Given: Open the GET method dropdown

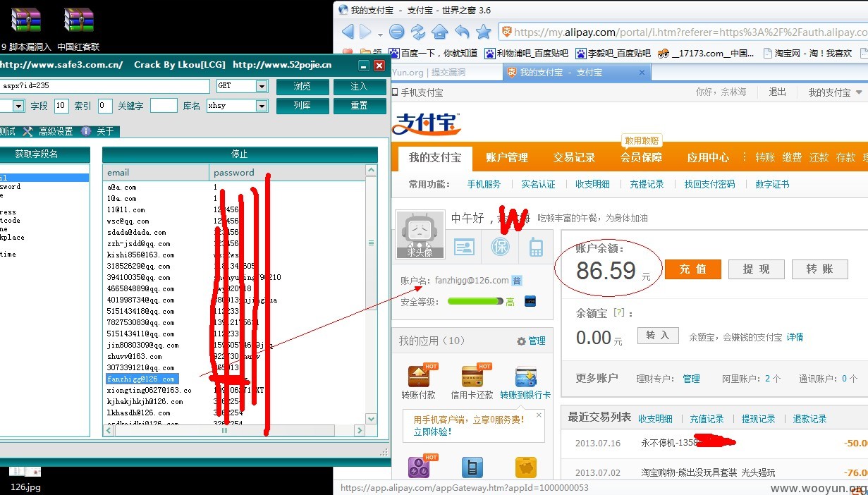Looking at the screenshot, I should tap(262, 86).
